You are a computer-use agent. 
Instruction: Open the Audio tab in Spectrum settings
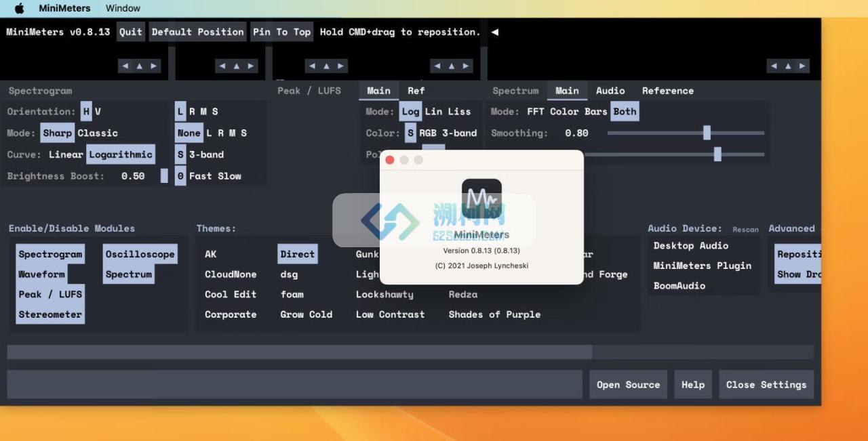(610, 91)
